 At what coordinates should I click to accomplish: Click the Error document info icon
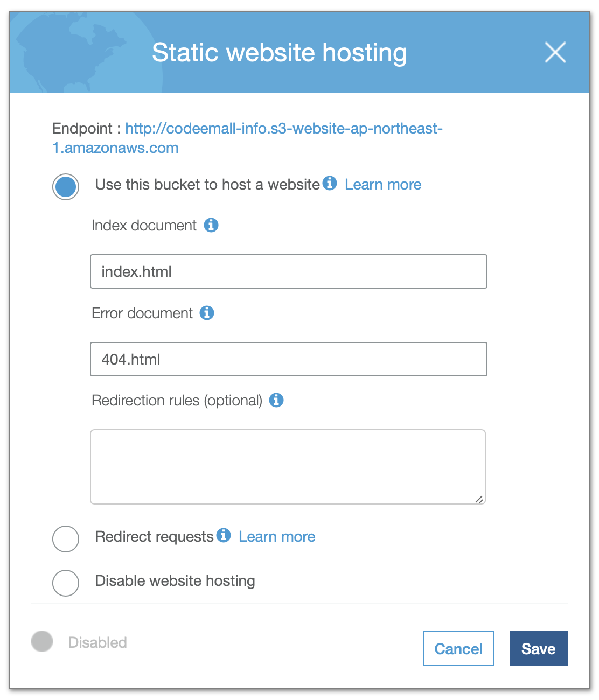tap(207, 312)
